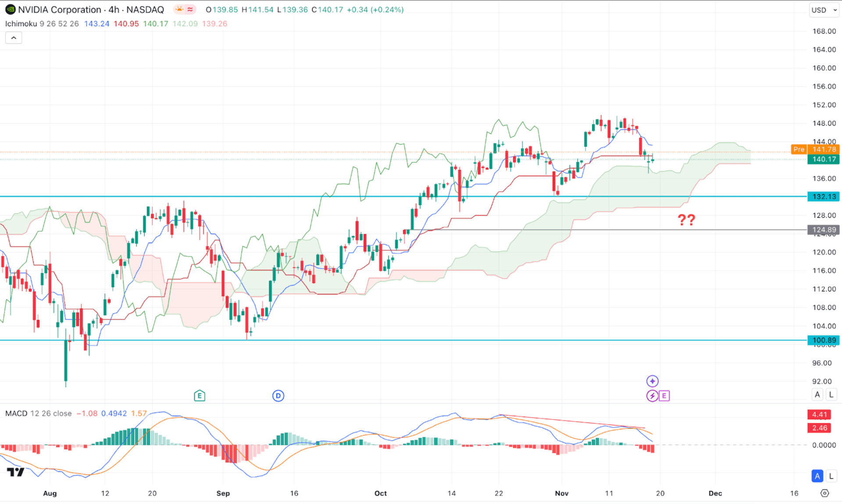This screenshot has height=504, width=842.
Task: Click the Ichimoku 142.09 leading span value
Action: tap(185, 24)
